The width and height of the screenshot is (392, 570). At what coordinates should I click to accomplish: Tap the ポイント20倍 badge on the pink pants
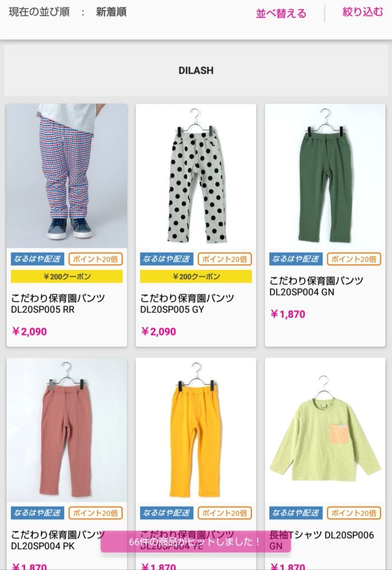[96, 513]
